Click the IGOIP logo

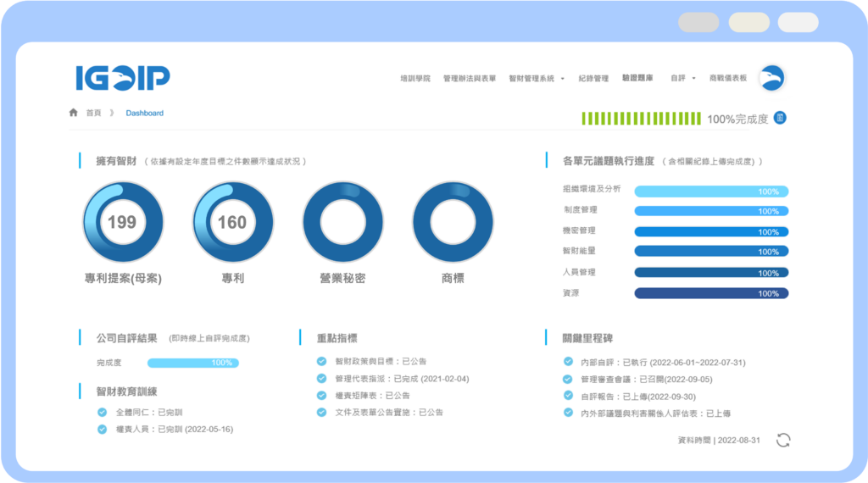tap(122, 78)
